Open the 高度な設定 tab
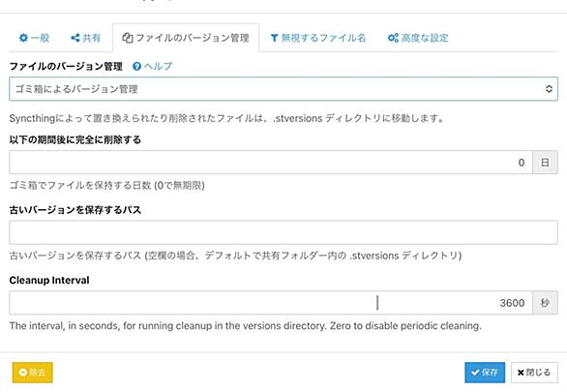 (418, 38)
